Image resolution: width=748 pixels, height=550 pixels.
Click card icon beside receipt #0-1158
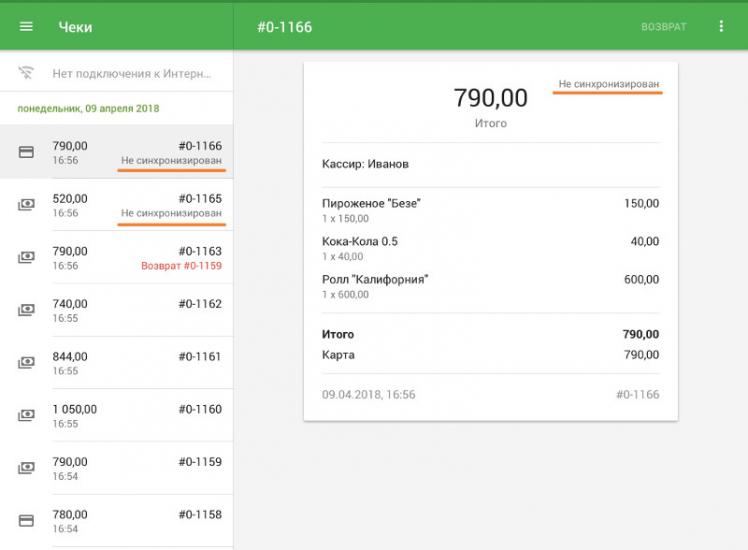[x=26, y=521]
